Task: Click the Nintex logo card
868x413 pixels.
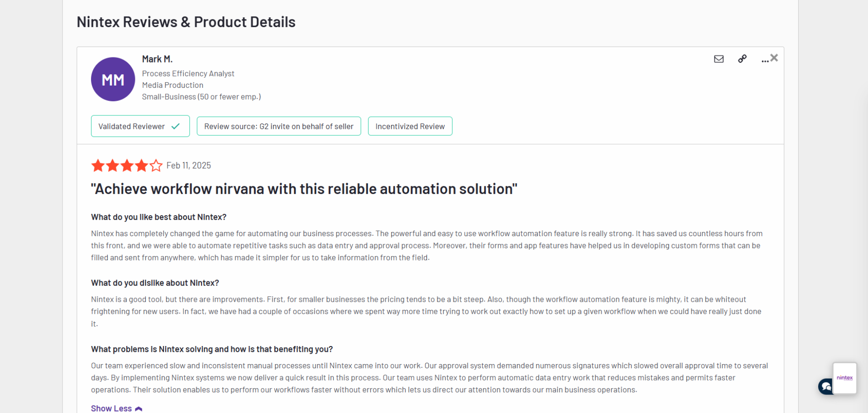Action: pos(844,378)
